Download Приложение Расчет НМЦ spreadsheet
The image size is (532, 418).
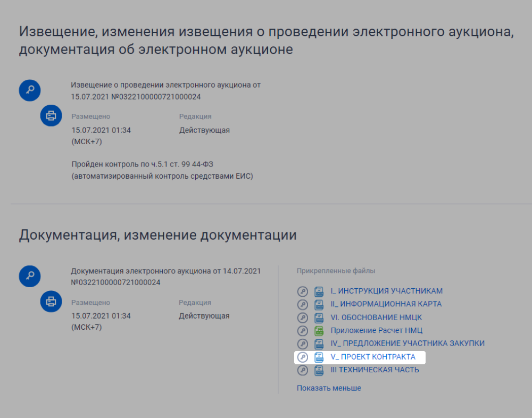pos(376,330)
